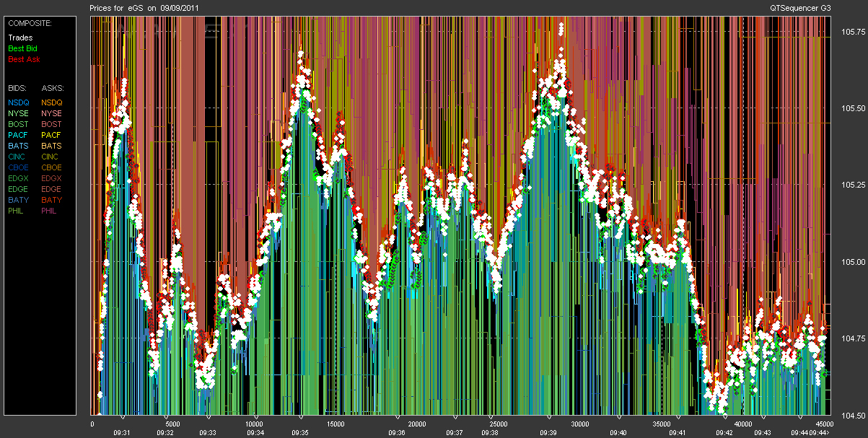The image size is (868, 438).
Task: Click CINC under the BIDS column
Action: coord(17,157)
